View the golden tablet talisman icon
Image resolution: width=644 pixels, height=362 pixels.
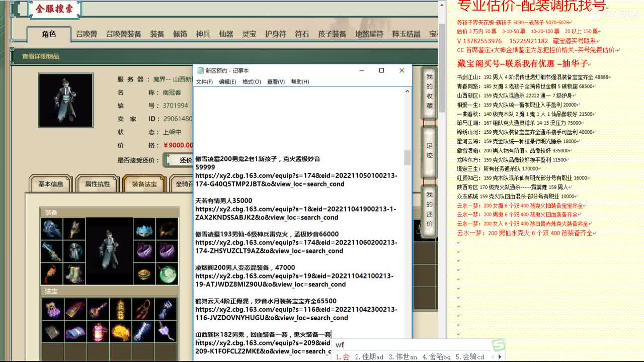74,309
